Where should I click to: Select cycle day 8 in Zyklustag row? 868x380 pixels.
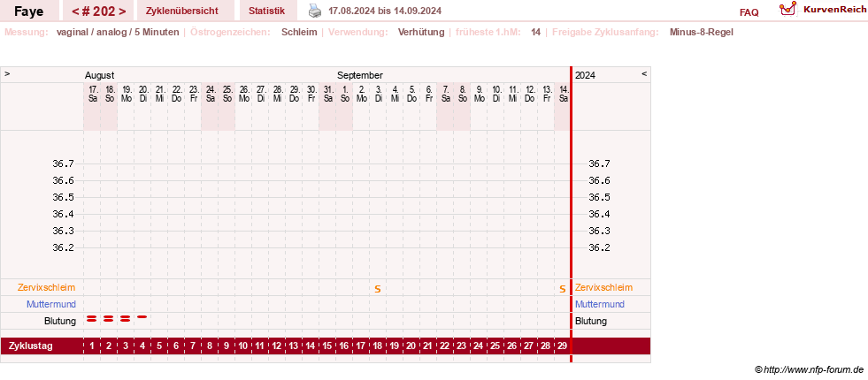(x=209, y=346)
